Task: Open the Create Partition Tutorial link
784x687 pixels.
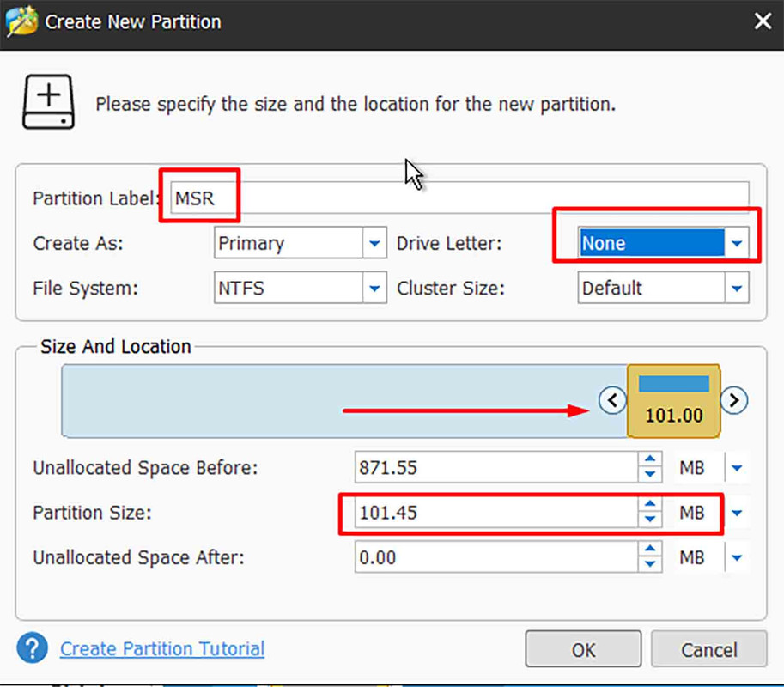Action: click(162, 648)
